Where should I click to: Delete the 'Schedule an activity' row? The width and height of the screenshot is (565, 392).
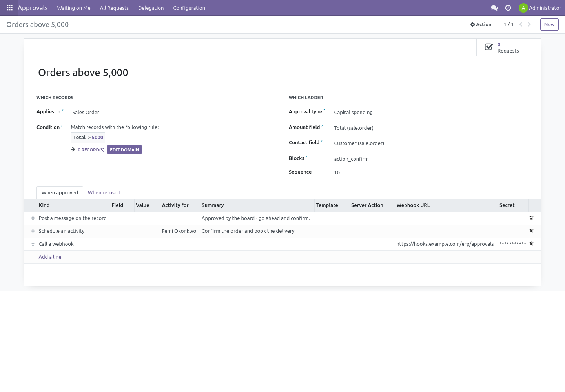[532, 231]
